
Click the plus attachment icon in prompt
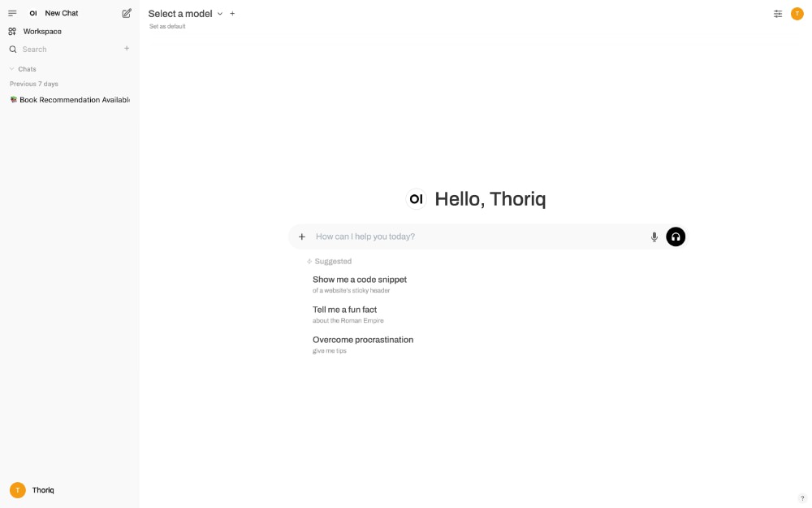(x=302, y=237)
